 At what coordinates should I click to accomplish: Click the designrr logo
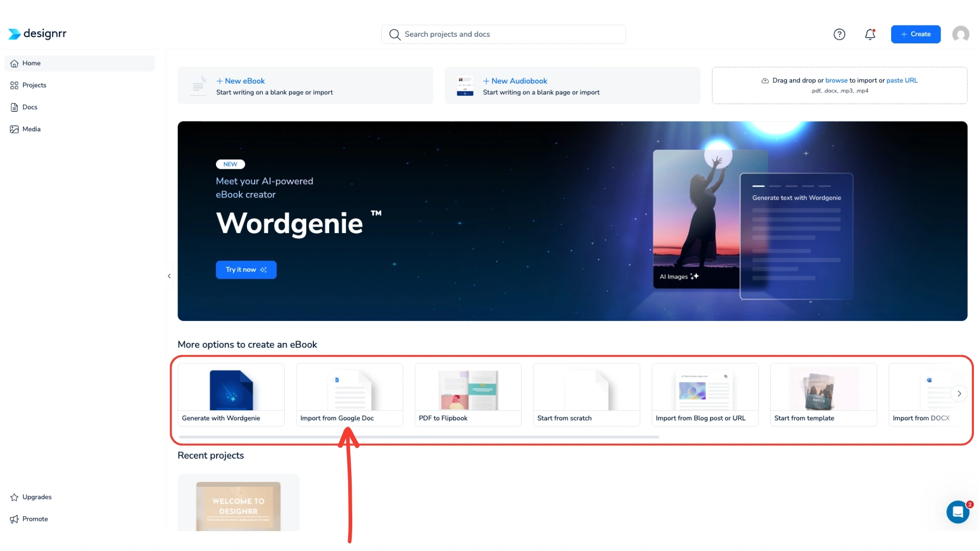pyautogui.click(x=37, y=34)
